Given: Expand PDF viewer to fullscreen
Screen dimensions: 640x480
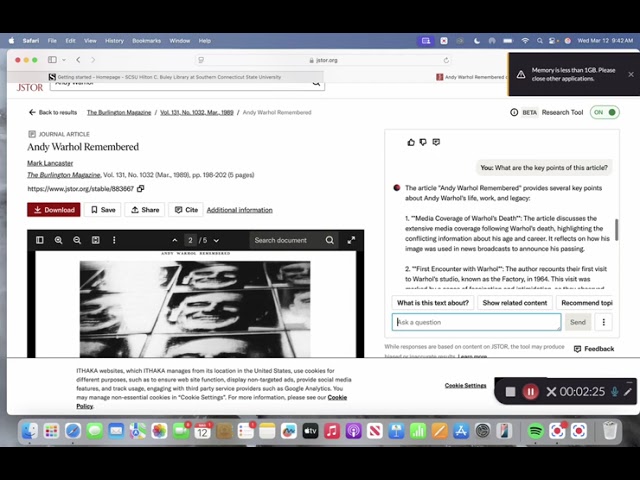Looking at the screenshot, I should (x=351, y=240).
